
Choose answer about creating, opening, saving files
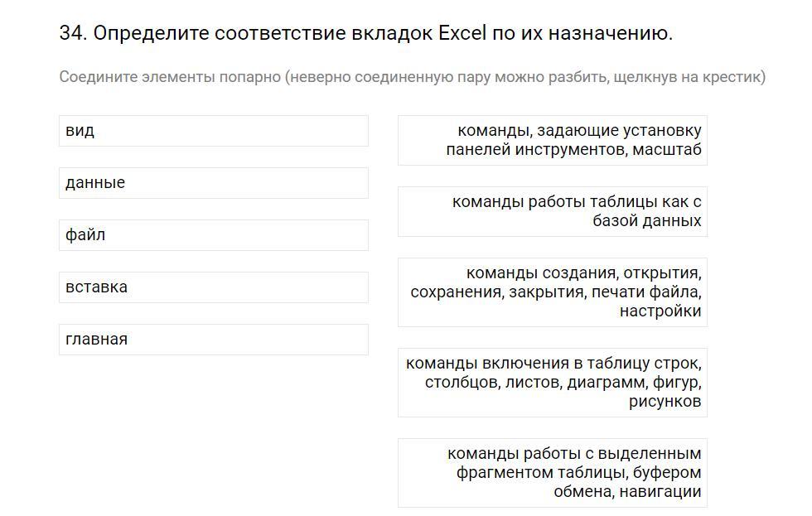pyautogui.click(x=553, y=292)
